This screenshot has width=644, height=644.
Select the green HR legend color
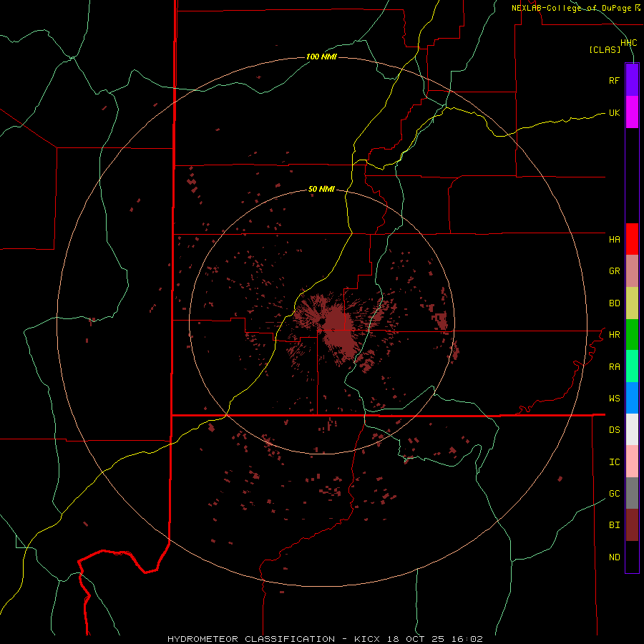pos(632,335)
